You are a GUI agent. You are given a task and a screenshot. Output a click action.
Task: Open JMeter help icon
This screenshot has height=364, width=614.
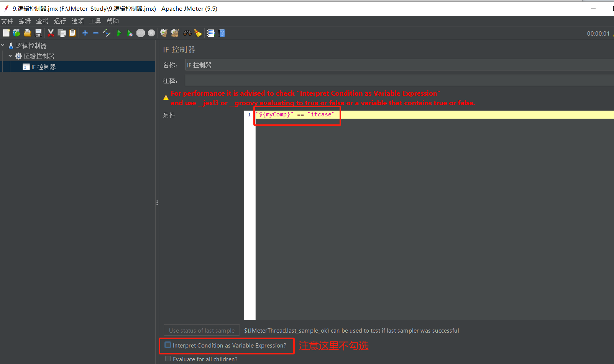click(x=222, y=33)
